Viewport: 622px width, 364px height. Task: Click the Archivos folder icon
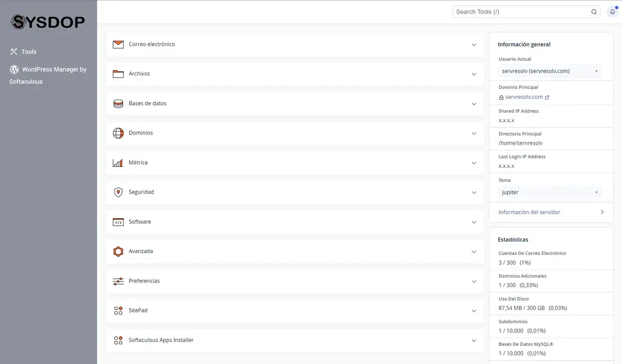[x=118, y=73]
